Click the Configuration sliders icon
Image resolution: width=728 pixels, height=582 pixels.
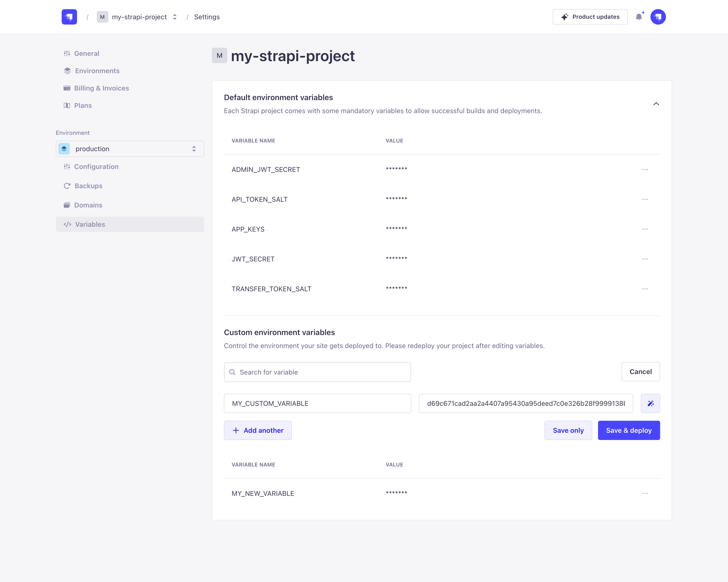click(x=67, y=166)
